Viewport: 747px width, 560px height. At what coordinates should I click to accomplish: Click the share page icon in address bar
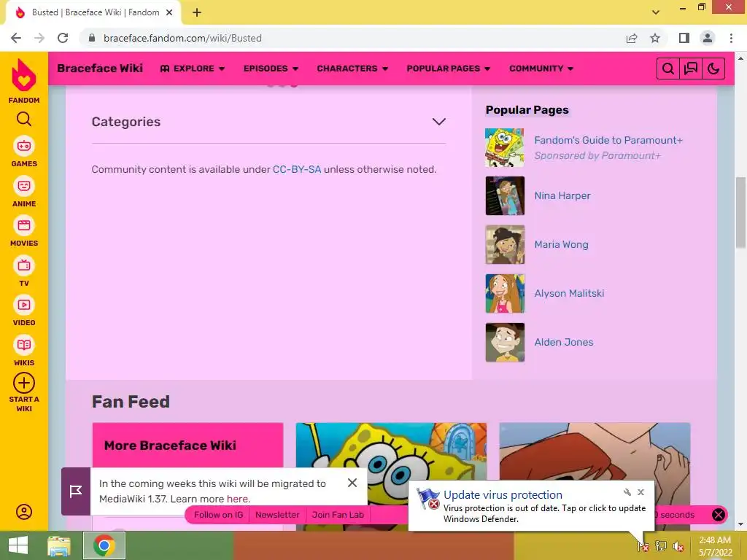632,38
